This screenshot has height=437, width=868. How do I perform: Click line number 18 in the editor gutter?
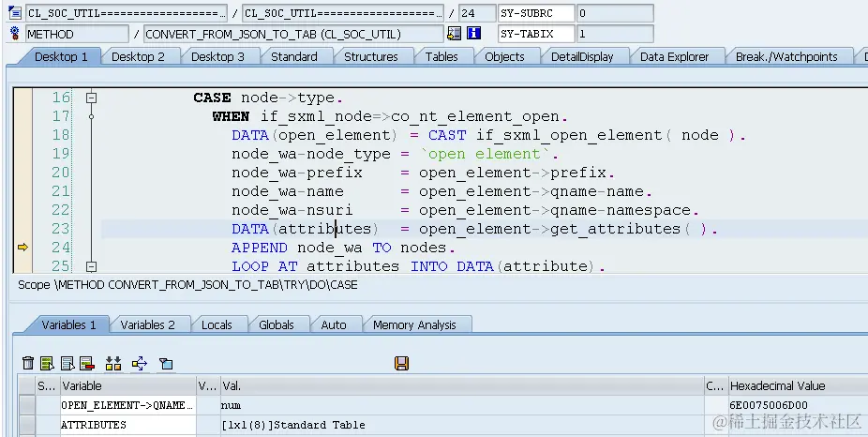click(61, 135)
